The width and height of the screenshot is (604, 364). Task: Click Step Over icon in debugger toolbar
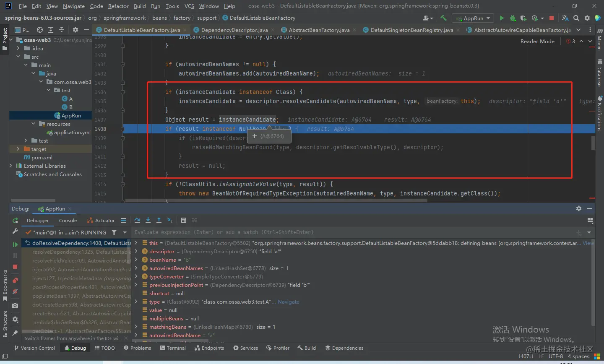(x=137, y=220)
